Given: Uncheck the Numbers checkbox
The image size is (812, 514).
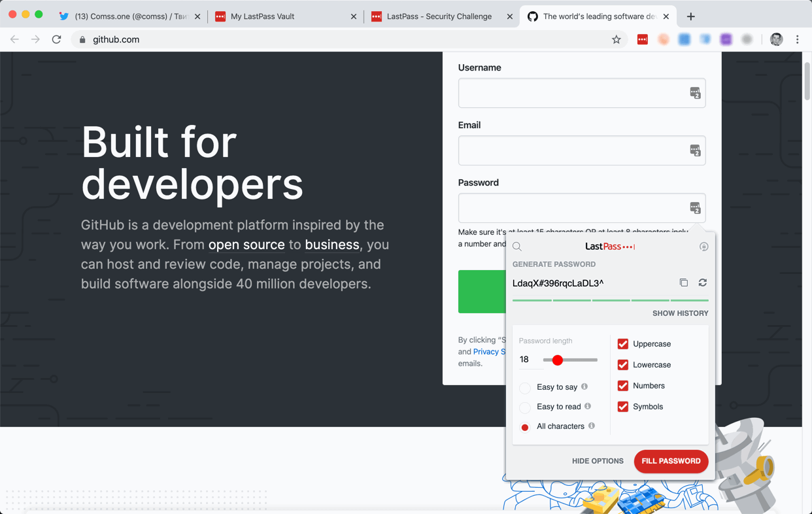Looking at the screenshot, I should pos(623,386).
